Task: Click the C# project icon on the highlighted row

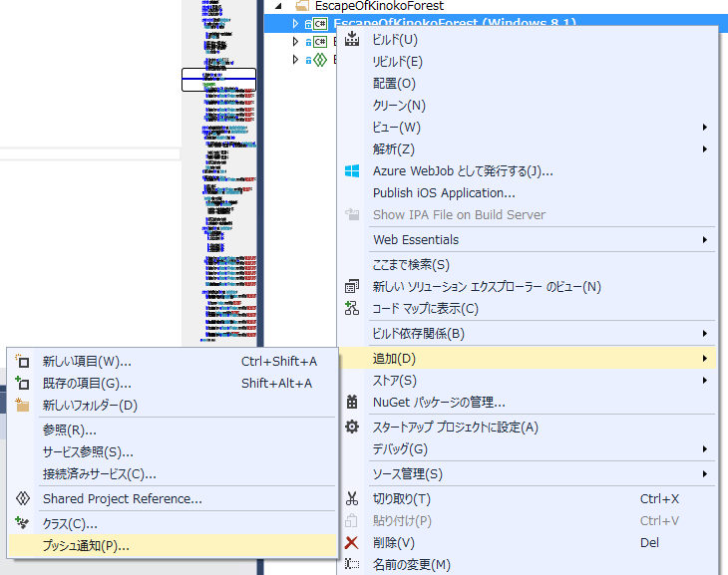Action: click(320, 23)
